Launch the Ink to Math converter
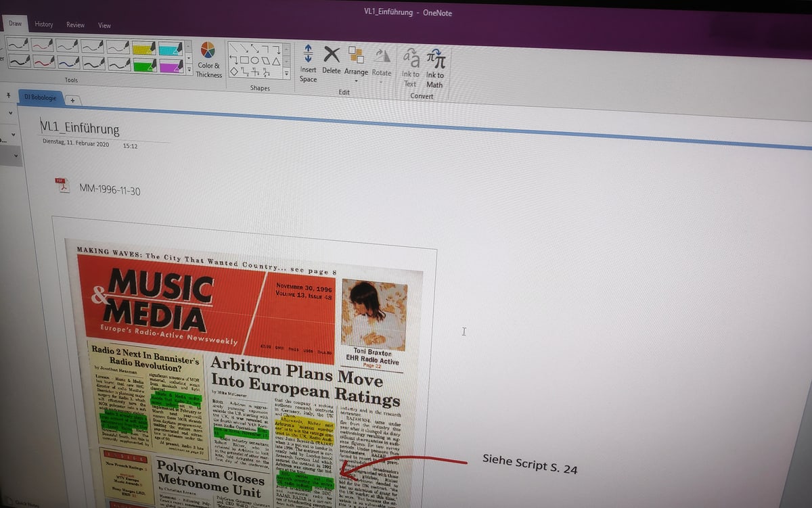Image resolution: width=812 pixels, height=508 pixels. (x=435, y=68)
